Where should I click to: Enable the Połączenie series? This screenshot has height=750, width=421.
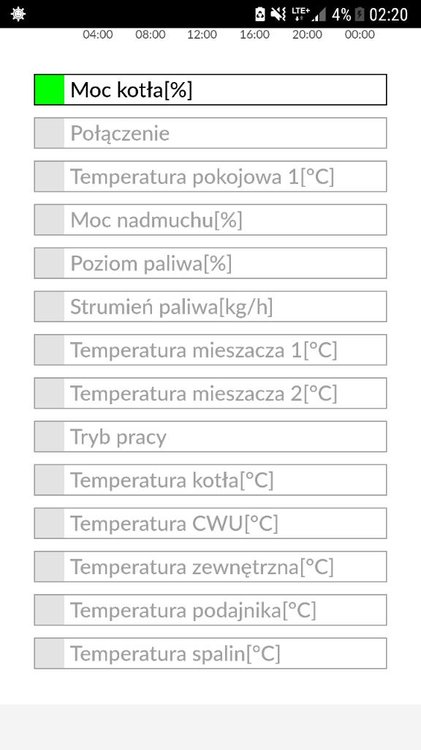coord(210,133)
